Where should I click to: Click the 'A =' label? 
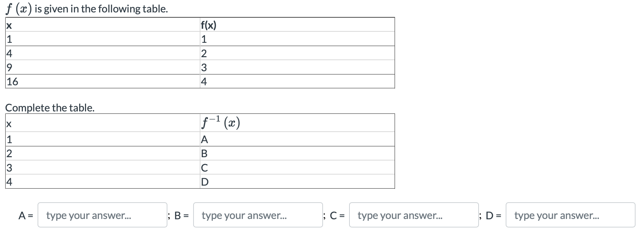[25, 215]
